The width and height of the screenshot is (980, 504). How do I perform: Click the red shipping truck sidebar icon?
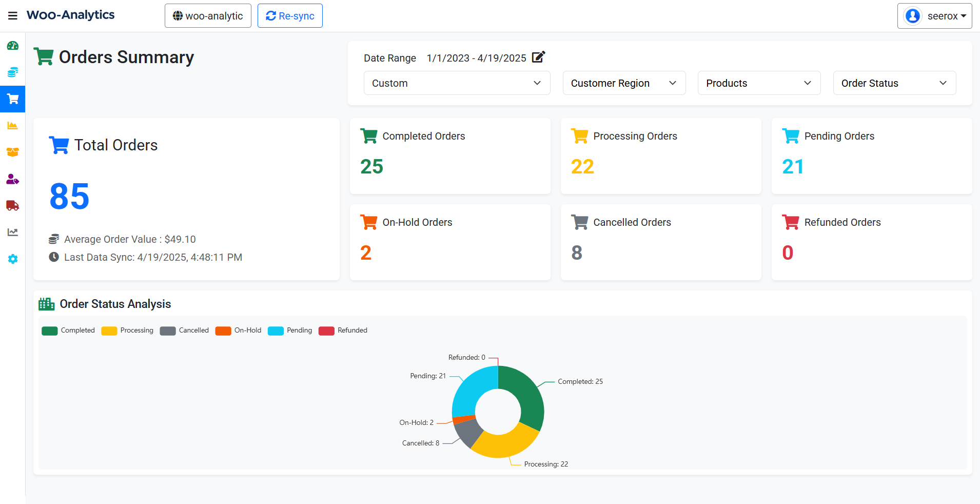pos(13,206)
